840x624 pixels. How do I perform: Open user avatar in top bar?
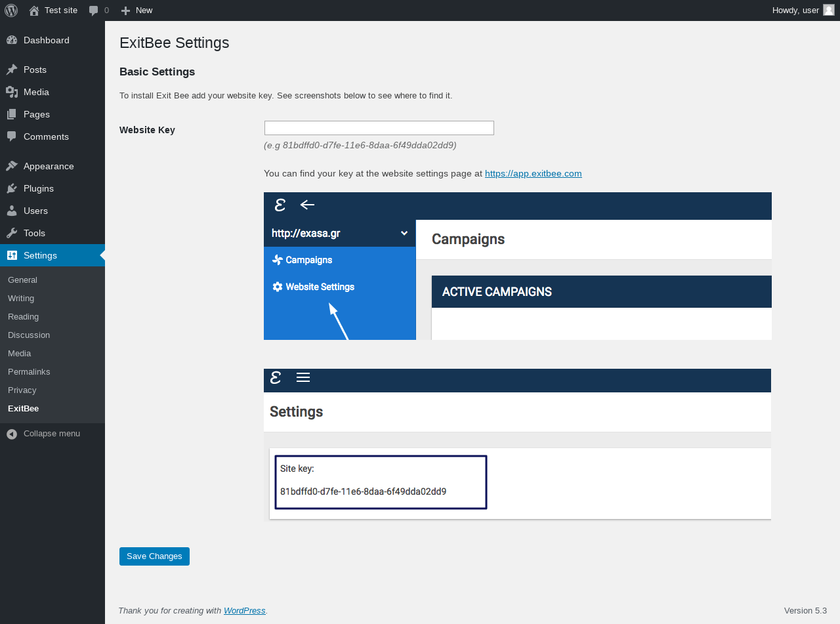coord(829,10)
